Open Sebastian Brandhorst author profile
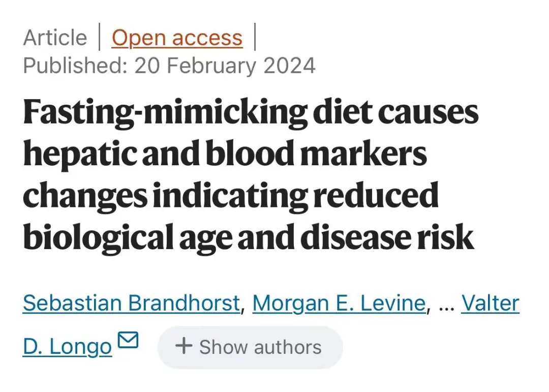 (x=131, y=304)
